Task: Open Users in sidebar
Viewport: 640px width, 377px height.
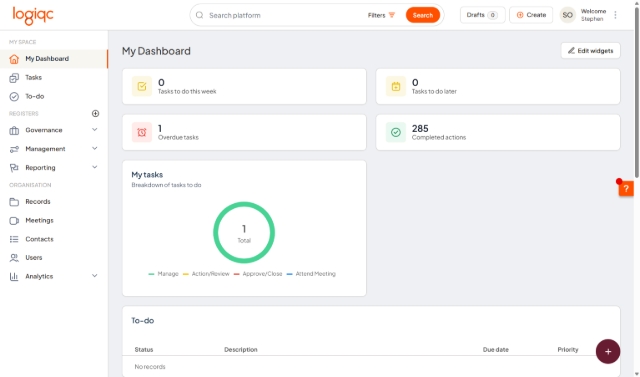Action: [54, 257]
